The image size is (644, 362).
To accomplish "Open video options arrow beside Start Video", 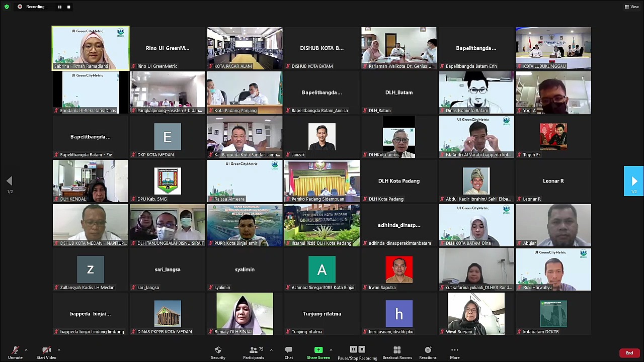I will (x=59, y=350).
